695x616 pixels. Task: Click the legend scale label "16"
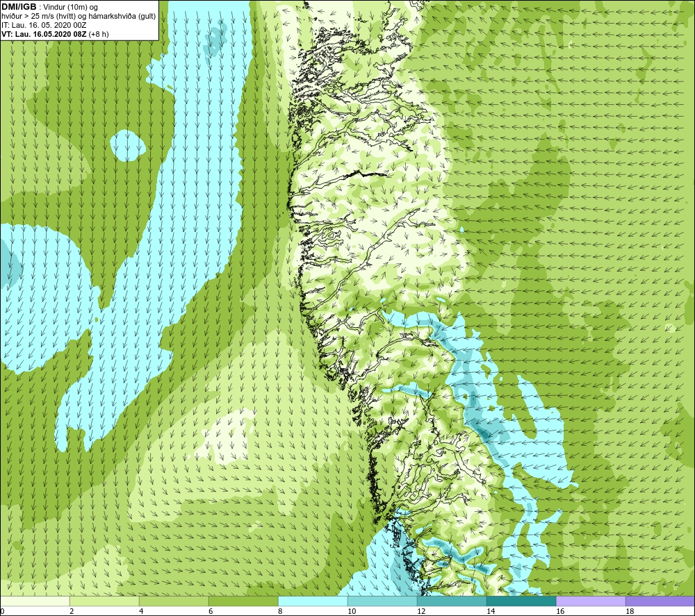tap(560, 612)
